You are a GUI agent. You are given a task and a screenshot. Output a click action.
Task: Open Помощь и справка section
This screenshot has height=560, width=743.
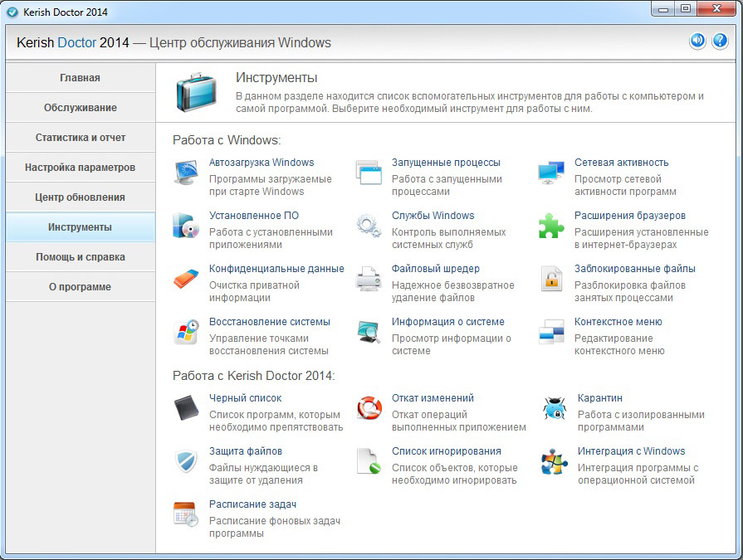81,257
